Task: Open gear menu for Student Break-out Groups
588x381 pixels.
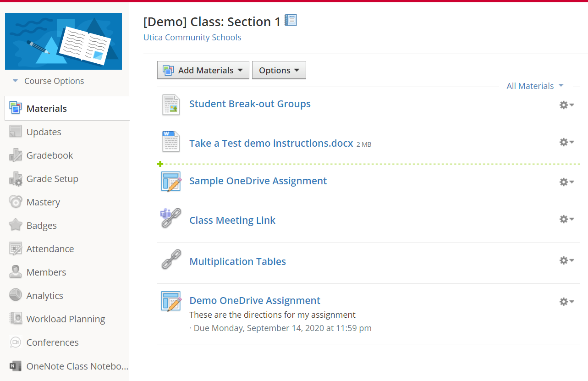Action: point(566,105)
